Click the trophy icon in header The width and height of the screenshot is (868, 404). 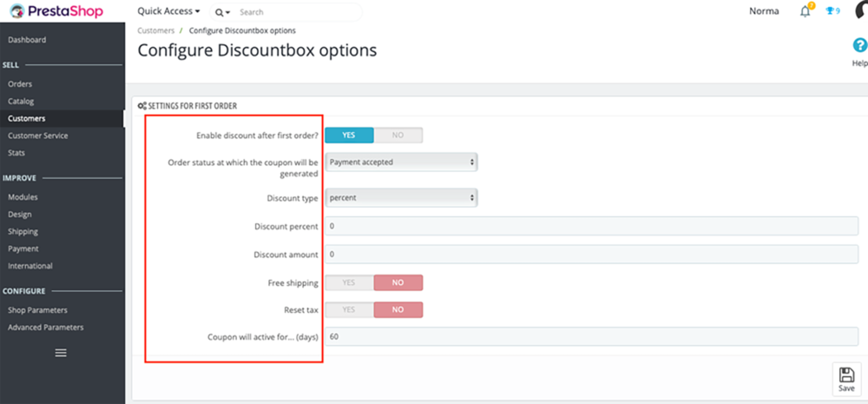[x=829, y=11]
